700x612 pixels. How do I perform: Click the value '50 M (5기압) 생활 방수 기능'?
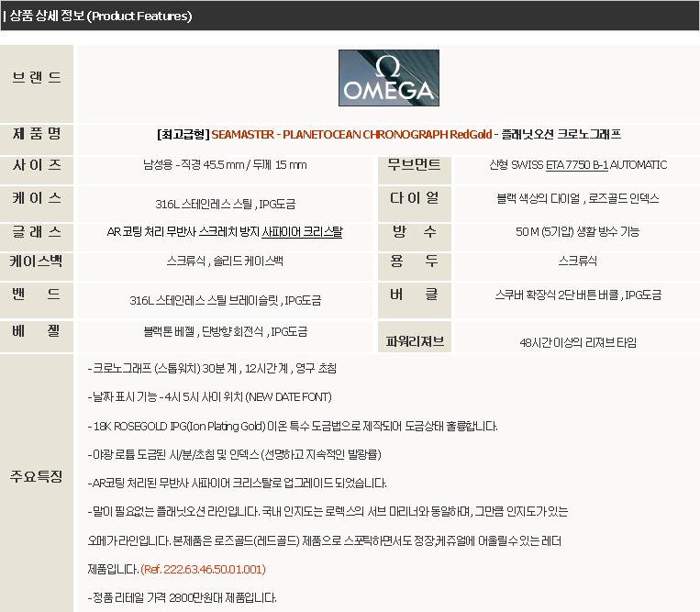pyautogui.click(x=577, y=231)
